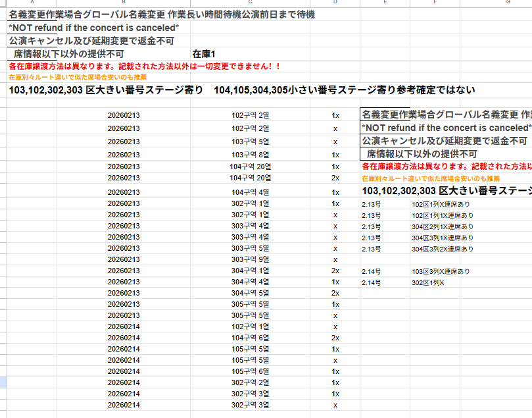This screenshot has height=418, width=532.
Task: Select the seat cell 103구역 8열
Action: [x=251, y=155]
